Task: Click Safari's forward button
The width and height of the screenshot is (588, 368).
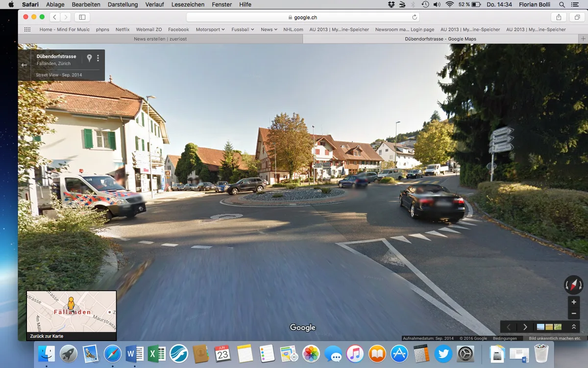Action: pos(65,17)
